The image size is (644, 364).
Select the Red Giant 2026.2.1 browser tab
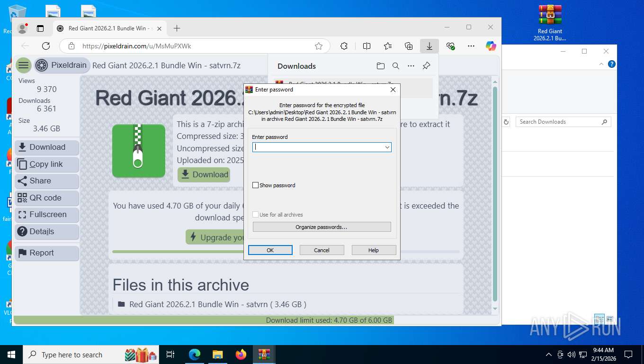pyautogui.click(x=109, y=28)
